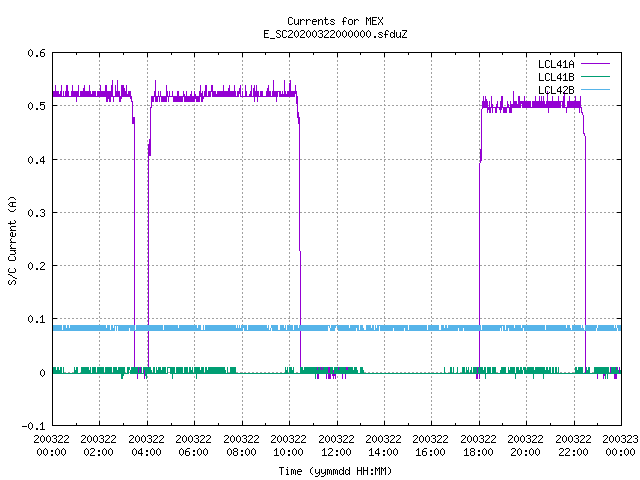The height and width of the screenshot is (480, 640).
Task: Click the chart title 'Currents for MEX'
Action: click(x=335, y=21)
